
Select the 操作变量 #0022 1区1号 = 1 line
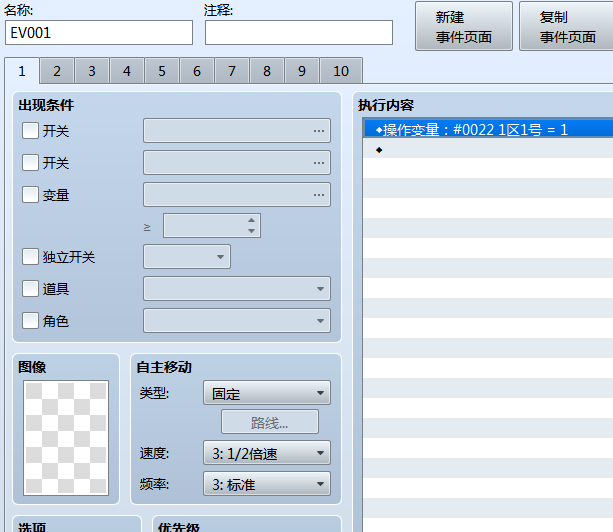[488, 129]
